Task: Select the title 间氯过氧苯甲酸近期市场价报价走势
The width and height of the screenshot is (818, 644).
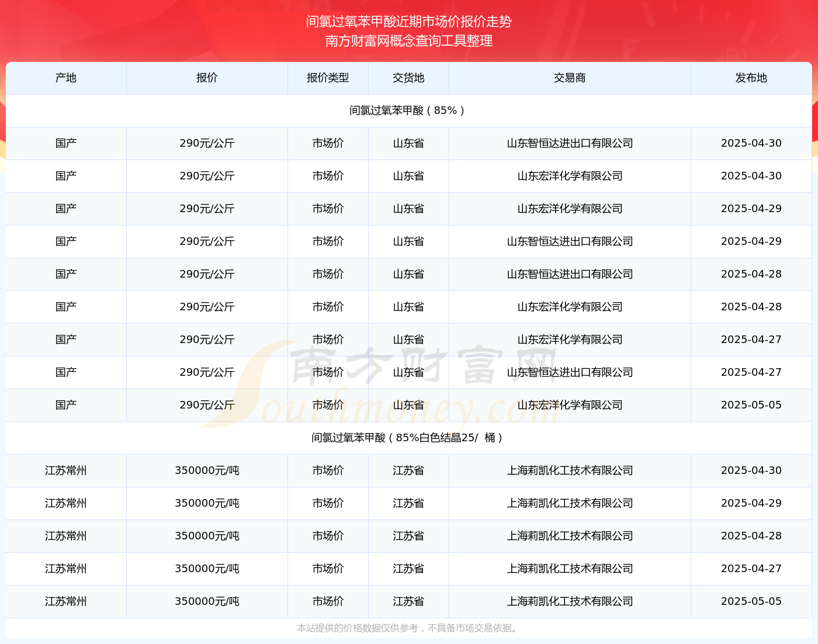Action: tap(409, 22)
